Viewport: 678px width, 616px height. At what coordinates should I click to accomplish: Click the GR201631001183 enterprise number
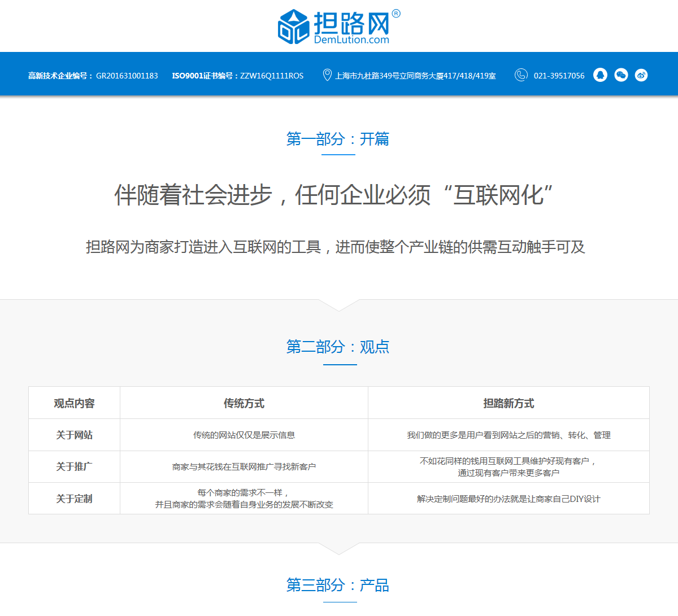click(x=127, y=76)
